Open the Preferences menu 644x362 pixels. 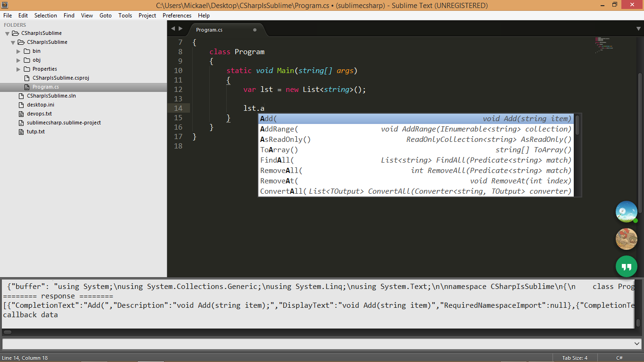click(177, 16)
